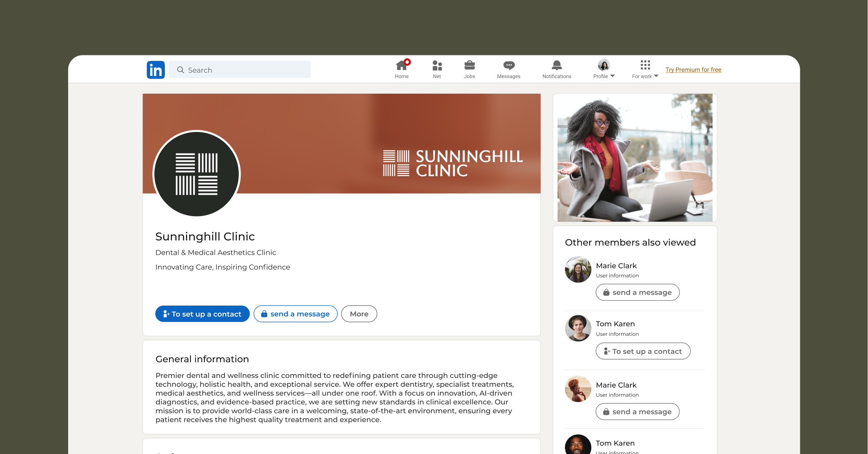Click the LinkedIn logo icon
The height and width of the screenshot is (454, 868).
[156, 70]
